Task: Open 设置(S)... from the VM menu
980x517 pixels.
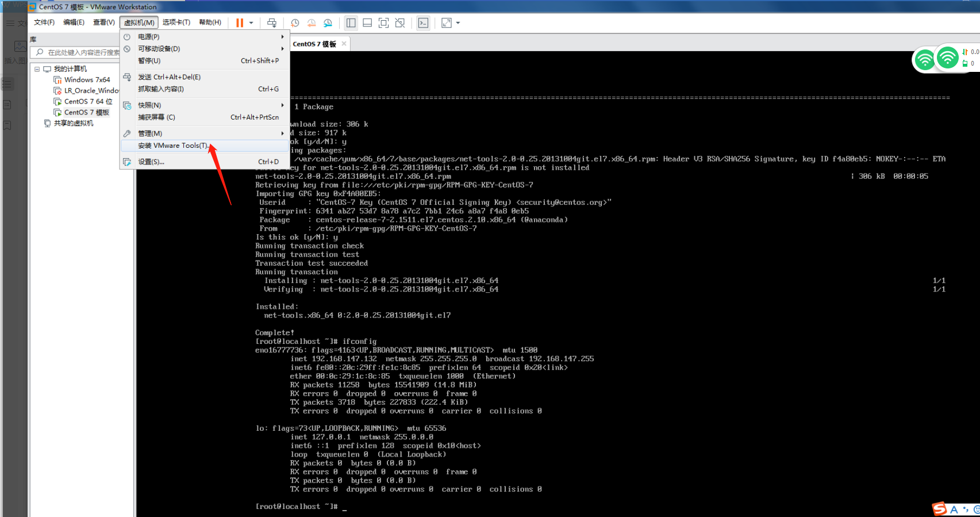Action: 204,162
